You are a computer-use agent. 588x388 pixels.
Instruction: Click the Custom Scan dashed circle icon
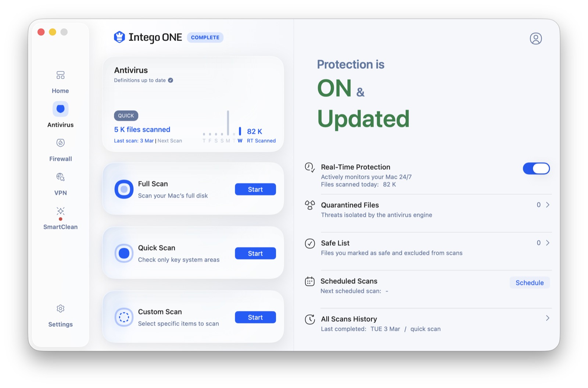coord(124,317)
